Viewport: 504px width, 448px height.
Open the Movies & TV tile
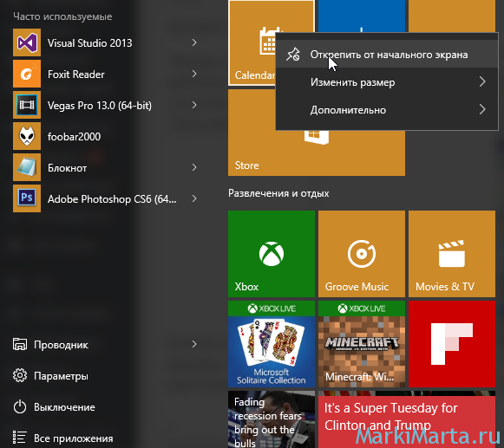point(452,254)
